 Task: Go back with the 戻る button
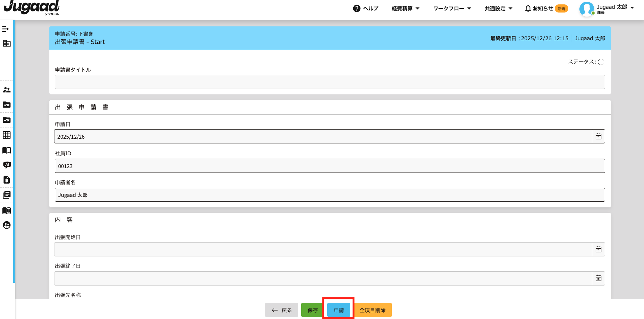point(282,310)
